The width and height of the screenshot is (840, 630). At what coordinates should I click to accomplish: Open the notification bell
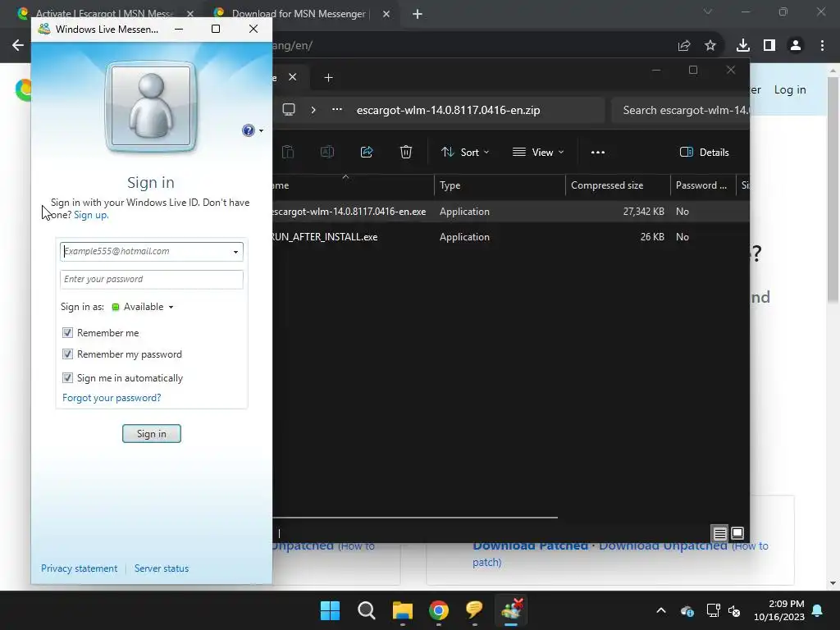818,610
